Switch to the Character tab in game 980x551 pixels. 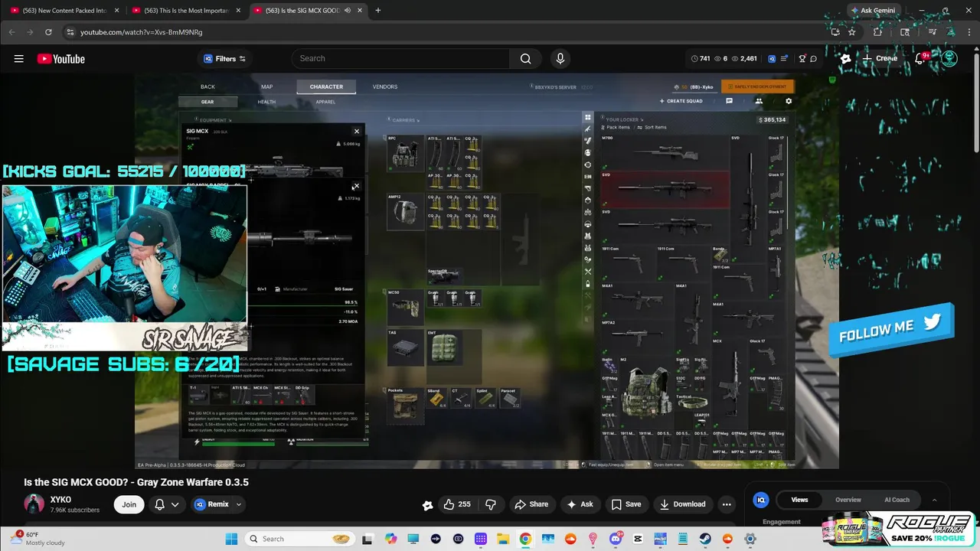point(326,86)
